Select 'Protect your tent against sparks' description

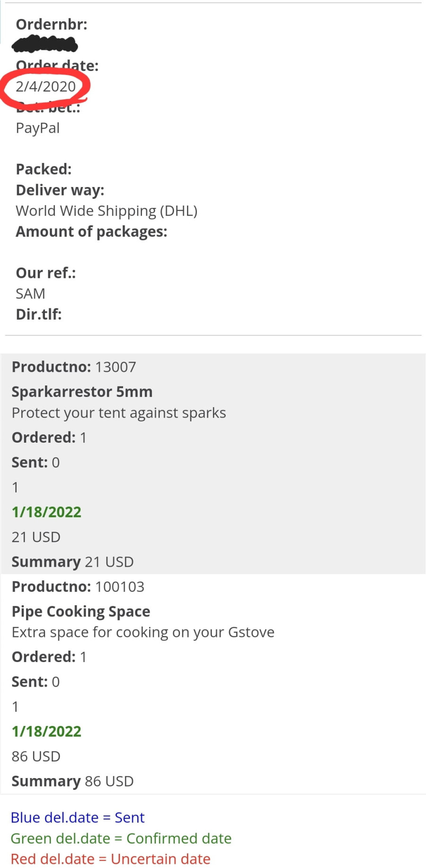click(x=119, y=413)
